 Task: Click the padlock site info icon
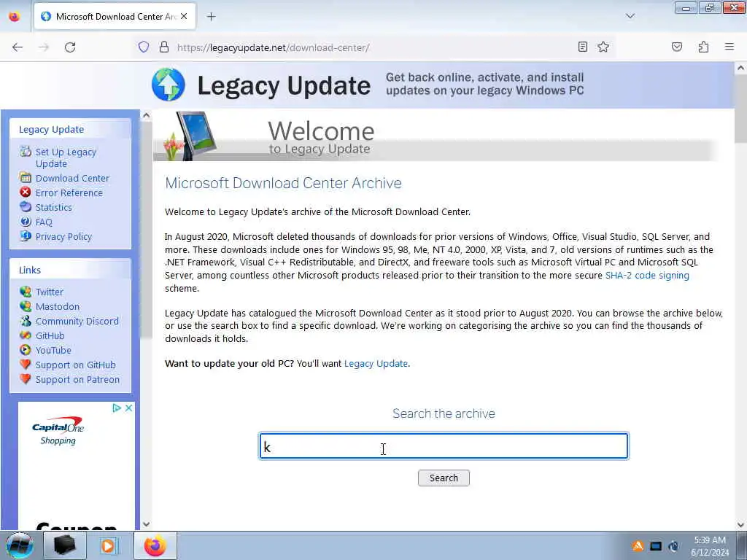pyautogui.click(x=164, y=47)
